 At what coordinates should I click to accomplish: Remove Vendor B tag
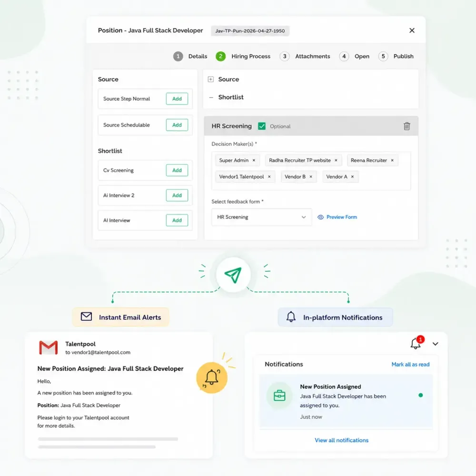click(310, 177)
